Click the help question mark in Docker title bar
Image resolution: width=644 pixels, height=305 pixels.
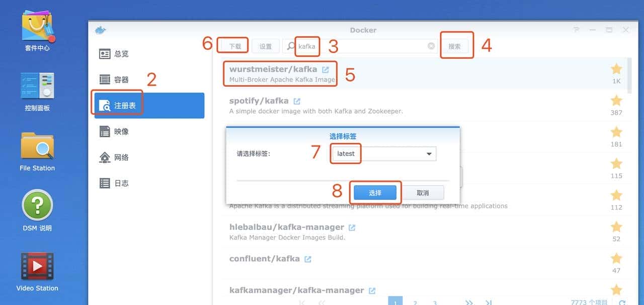tap(577, 30)
